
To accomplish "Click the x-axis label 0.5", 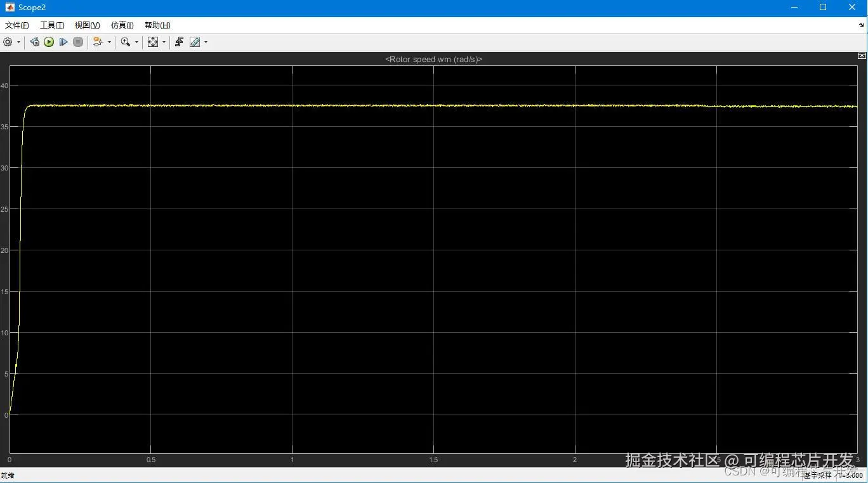I will point(150,460).
